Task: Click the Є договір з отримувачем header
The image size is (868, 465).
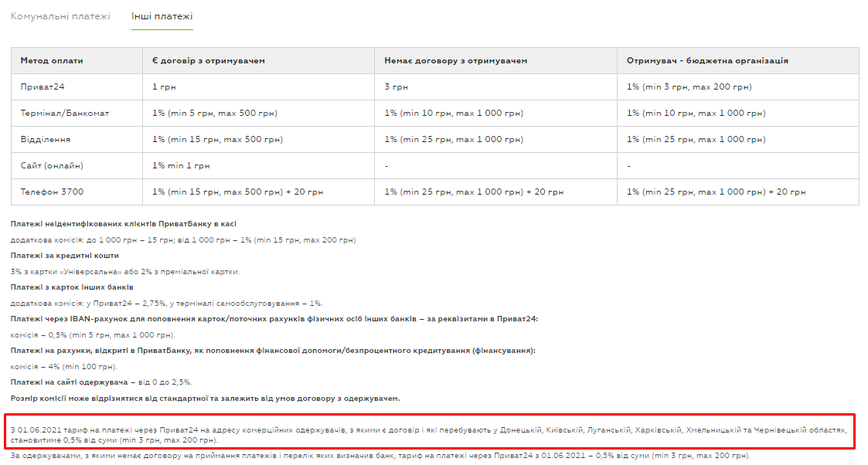Action: pyautogui.click(x=209, y=60)
